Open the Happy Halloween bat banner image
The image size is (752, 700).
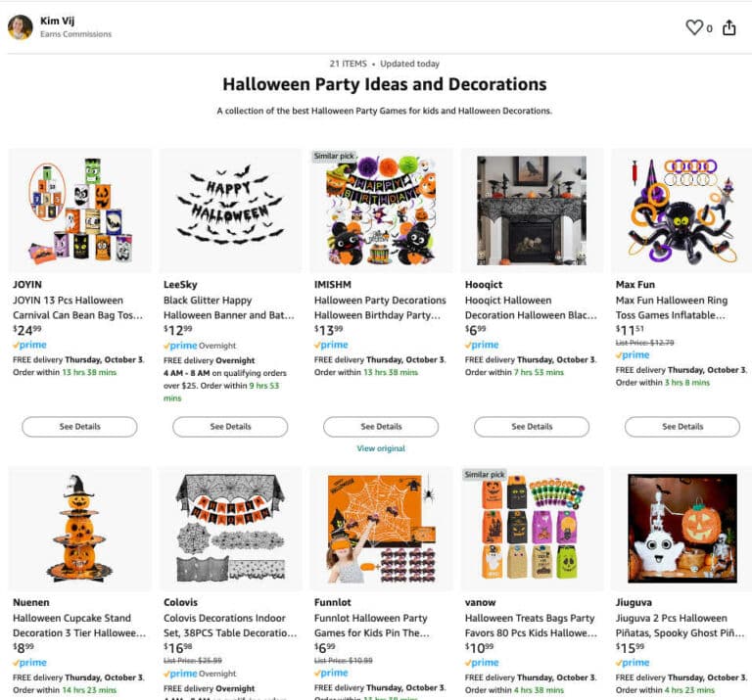tap(230, 210)
